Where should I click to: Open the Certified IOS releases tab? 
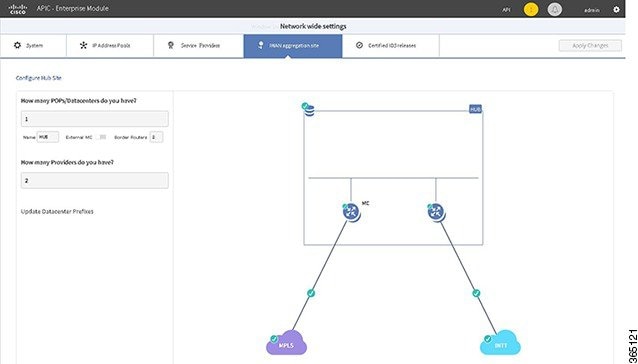tap(391, 46)
